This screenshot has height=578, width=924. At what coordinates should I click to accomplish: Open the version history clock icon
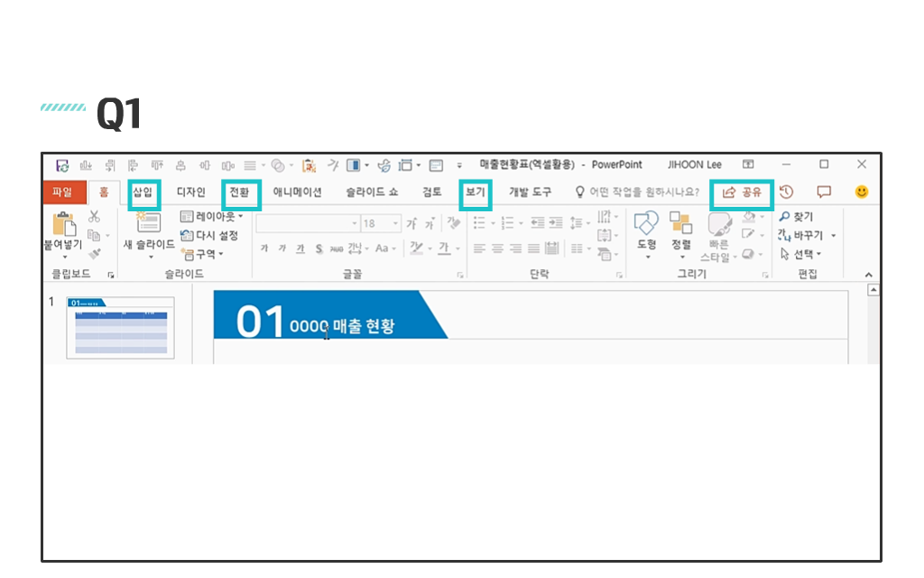coord(786,191)
